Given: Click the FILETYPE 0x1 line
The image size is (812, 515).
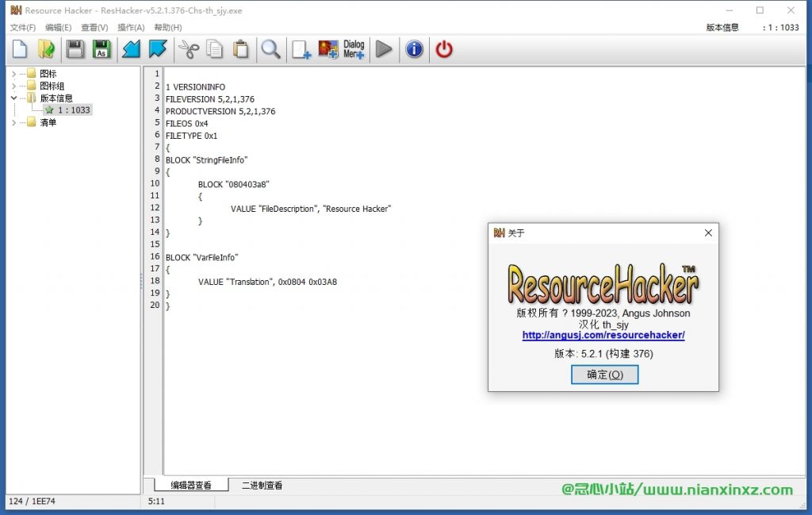Looking at the screenshot, I should coord(191,136).
